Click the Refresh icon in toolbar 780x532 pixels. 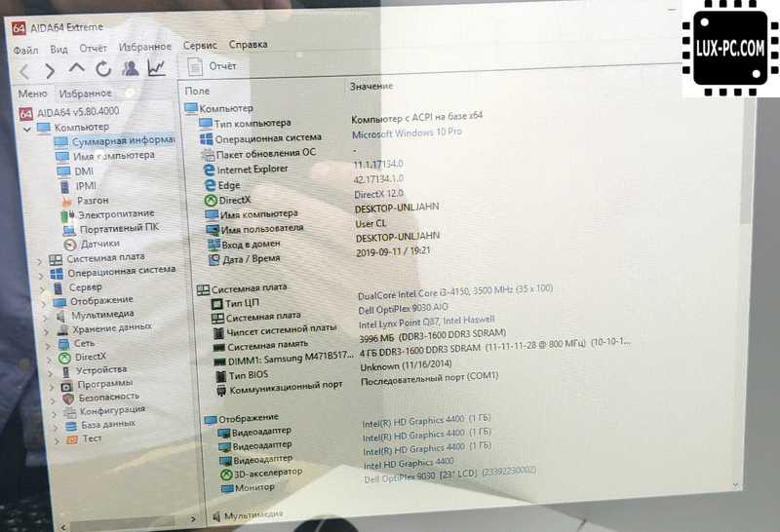(x=103, y=68)
